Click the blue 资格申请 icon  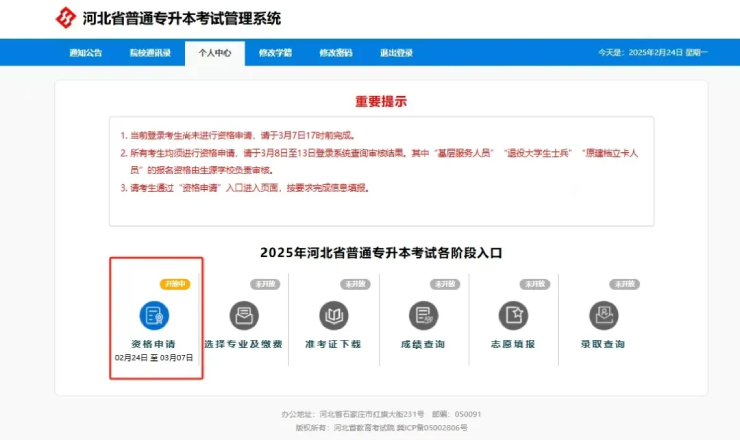click(x=154, y=316)
